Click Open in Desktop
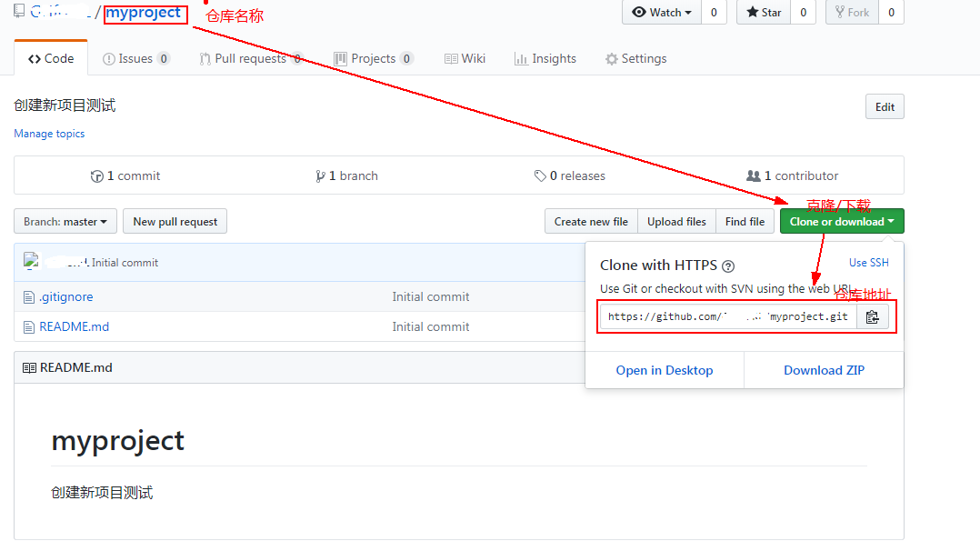The width and height of the screenshot is (980, 541). [664, 370]
